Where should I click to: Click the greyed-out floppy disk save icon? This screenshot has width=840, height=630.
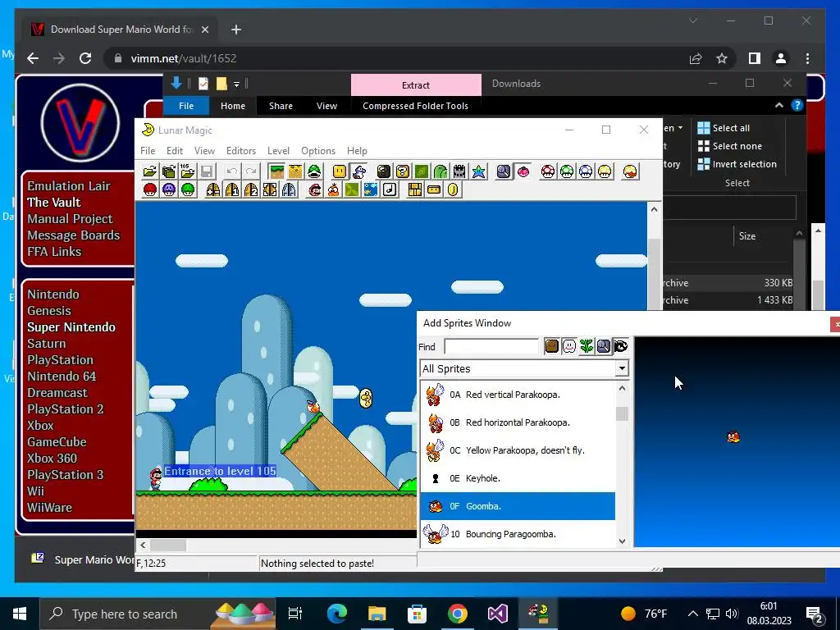[x=206, y=171]
